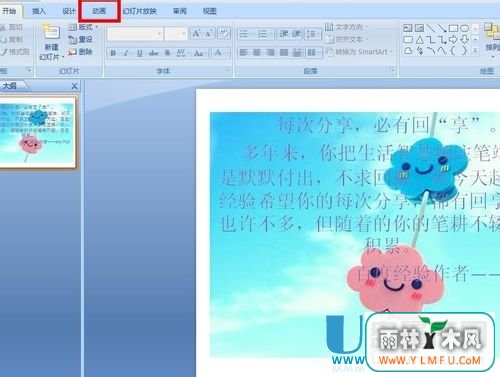Image resolution: width=500 pixels, height=377 pixels.
Task: Click the 剪切 (Cut) command
Action: point(12,27)
